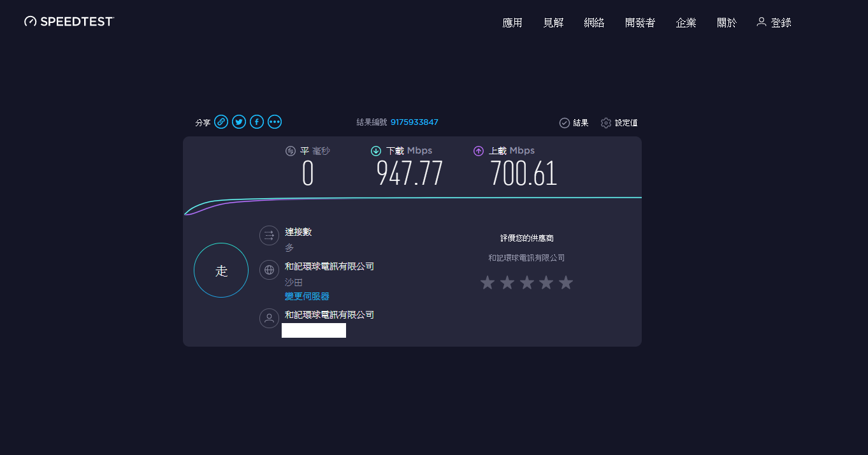Click the Speedtest logo
The image size is (868, 455).
click(69, 22)
